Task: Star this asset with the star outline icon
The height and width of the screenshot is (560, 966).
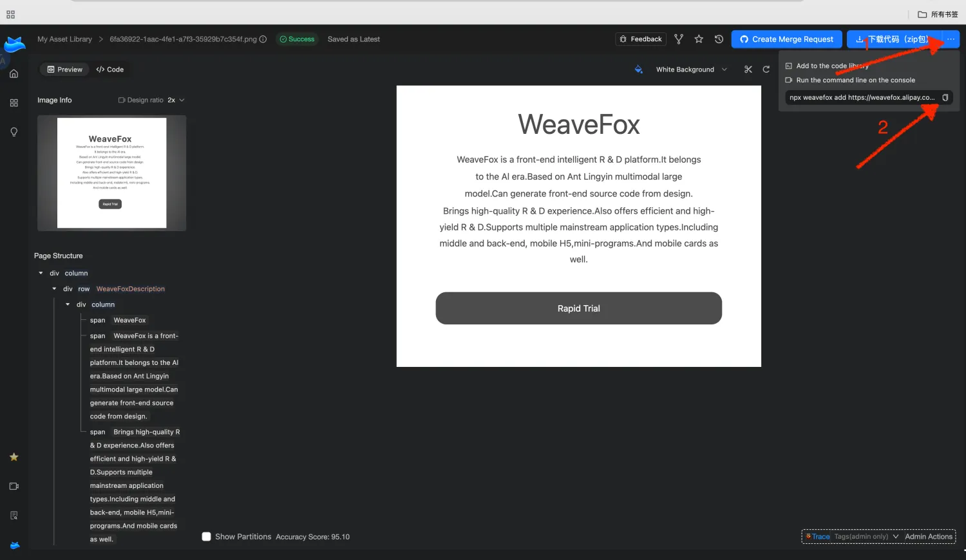Action: pyautogui.click(x=699, y=39)
